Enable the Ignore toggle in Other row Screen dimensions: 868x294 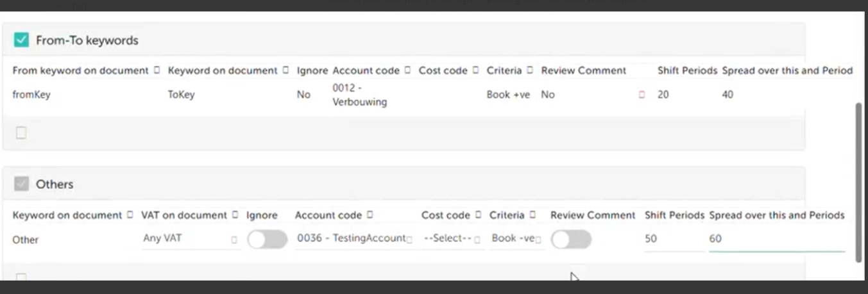(x=267, y=240)
